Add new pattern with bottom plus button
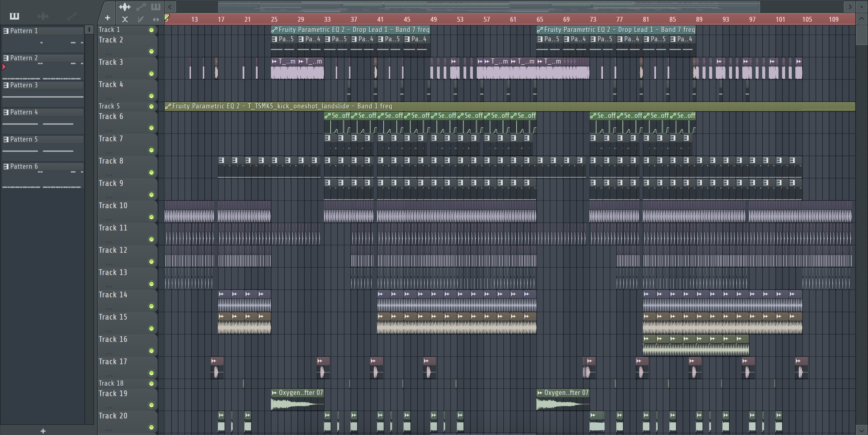 pos(43,430)
